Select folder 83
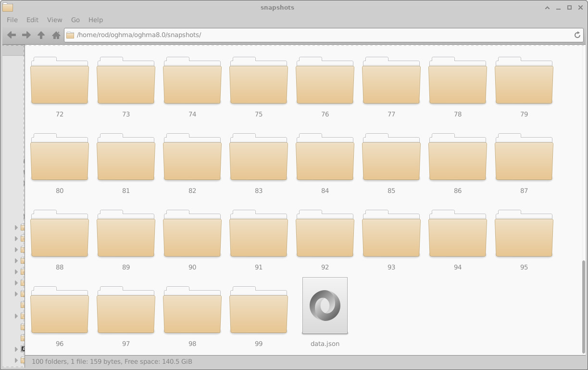This screenshot has height=370, width=588. (x=259, y=163)
